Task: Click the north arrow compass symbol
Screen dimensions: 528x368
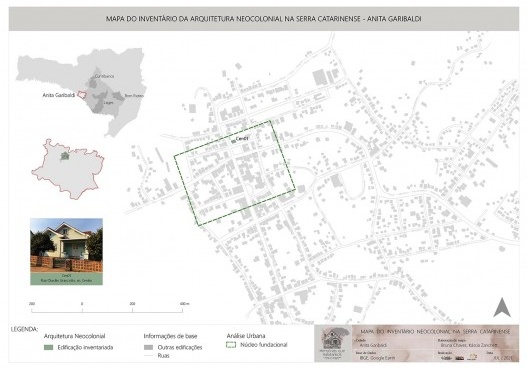Action: coord(502,307)
